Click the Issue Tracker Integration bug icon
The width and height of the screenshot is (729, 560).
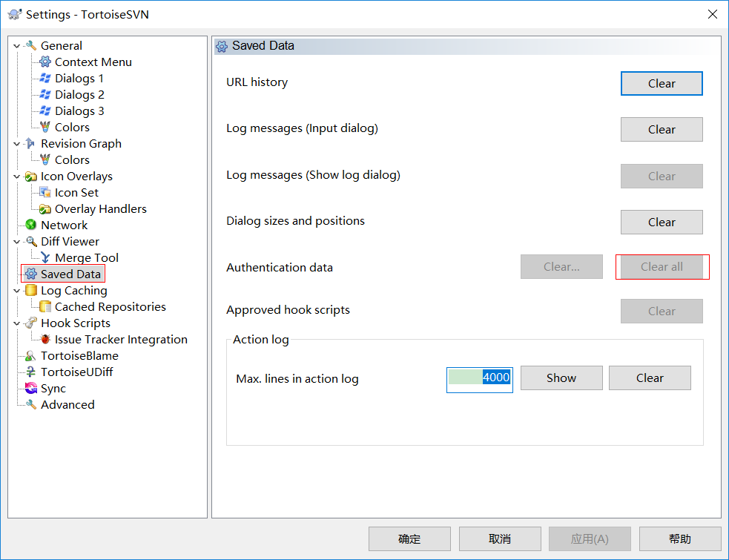click(x=45, y=339)
